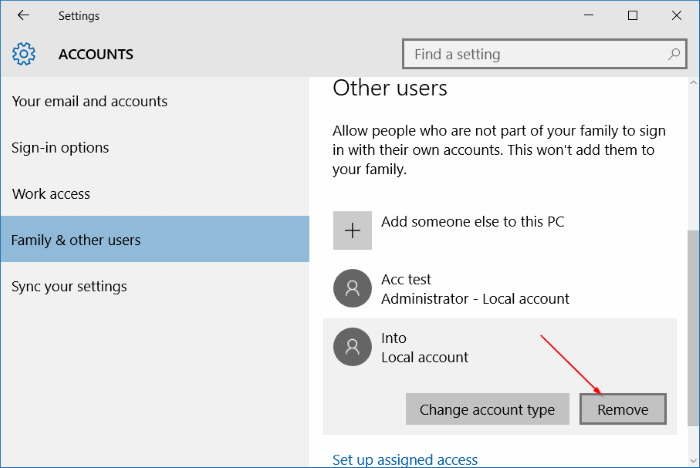Close the Settings window

677,16
